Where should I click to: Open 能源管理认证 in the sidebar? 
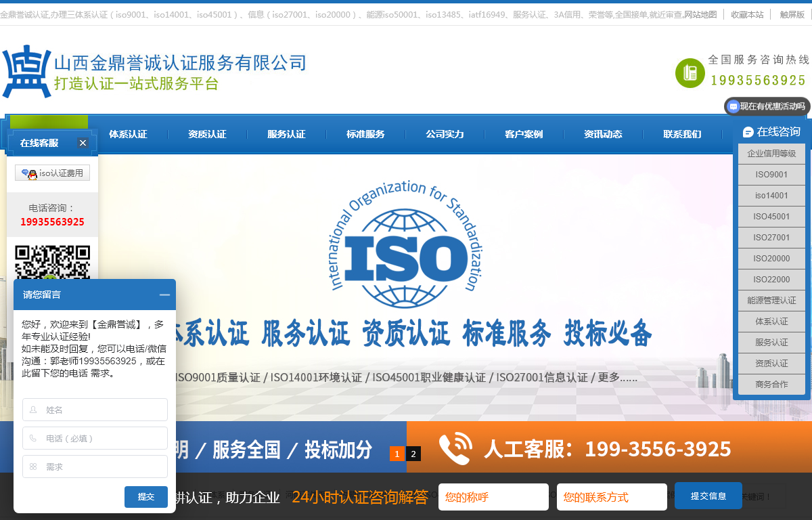click(x=771, y=301)
